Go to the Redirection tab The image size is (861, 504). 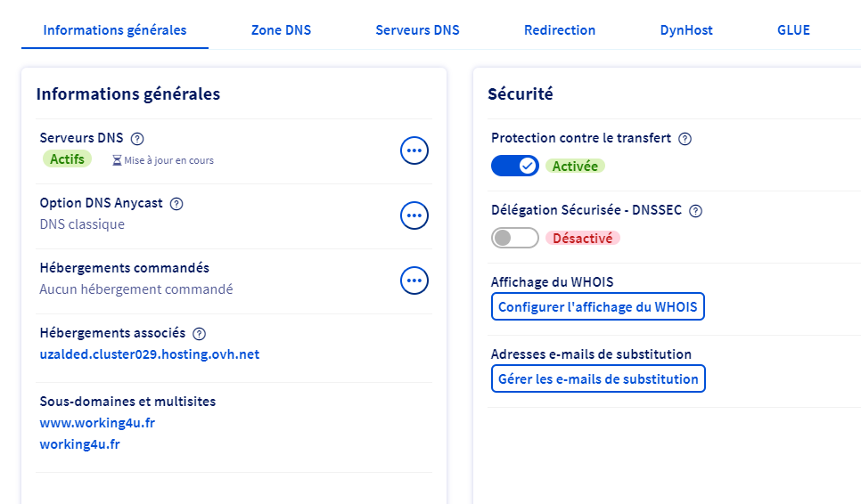point(560,30)
